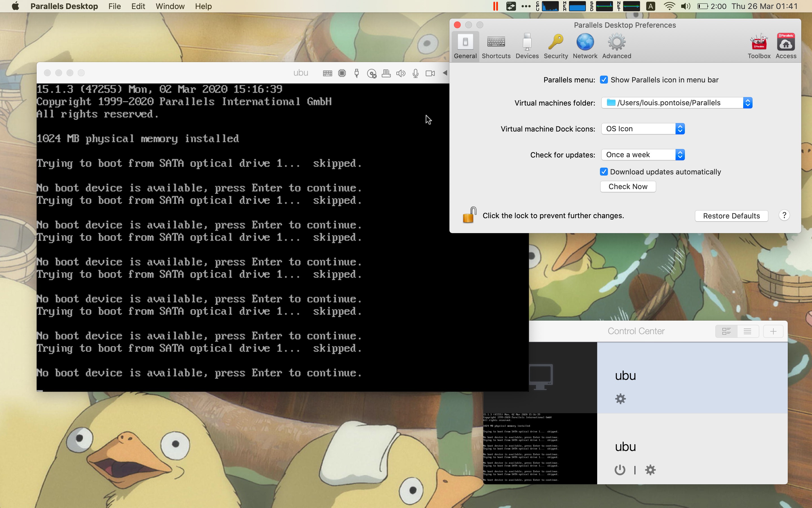Select the first ubu VM monitor thumbnail
Viewport: 812px width, 508px height.
point(541,377)
